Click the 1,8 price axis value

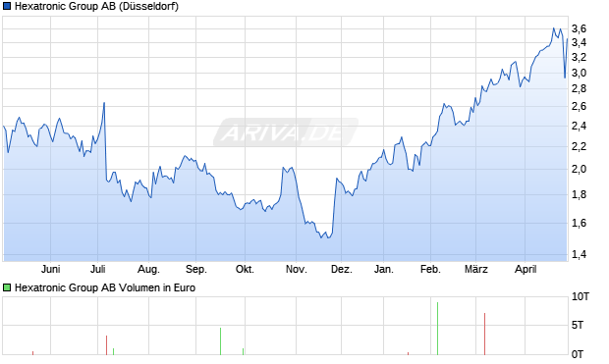pos(579,195)
